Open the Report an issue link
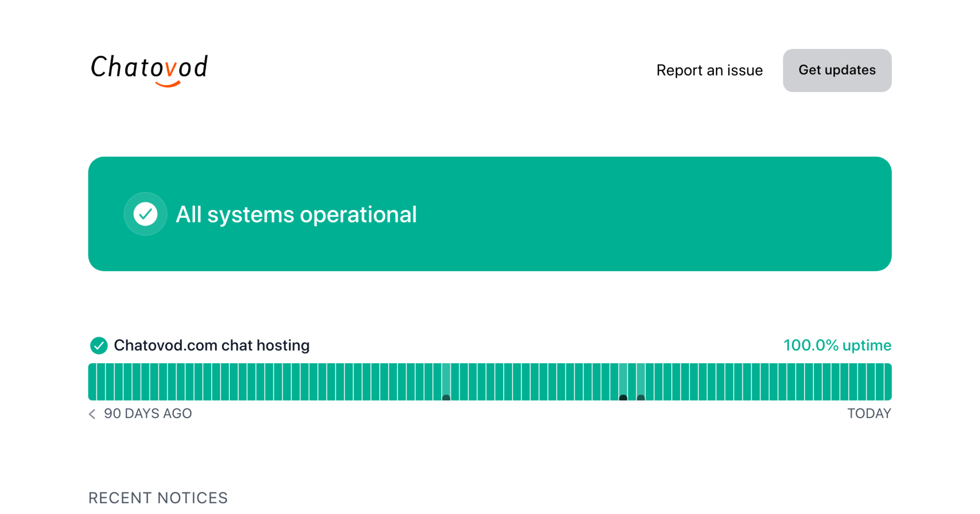980x514 pixels. 709,70
